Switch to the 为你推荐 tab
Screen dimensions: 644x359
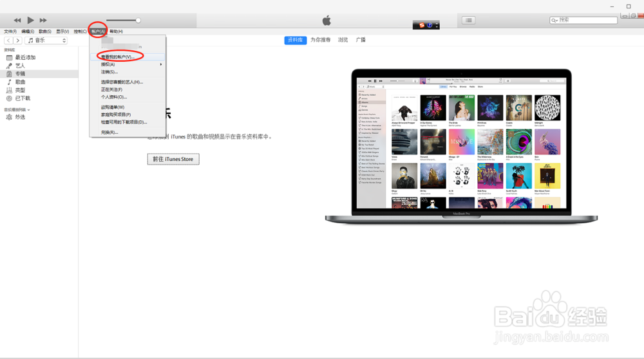(320, 40)
